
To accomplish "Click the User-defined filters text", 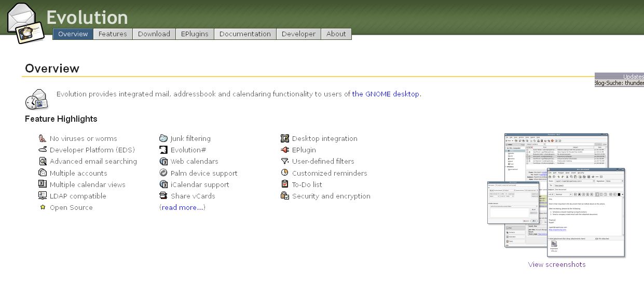I will pyautogui.click(x=323, y=161).
